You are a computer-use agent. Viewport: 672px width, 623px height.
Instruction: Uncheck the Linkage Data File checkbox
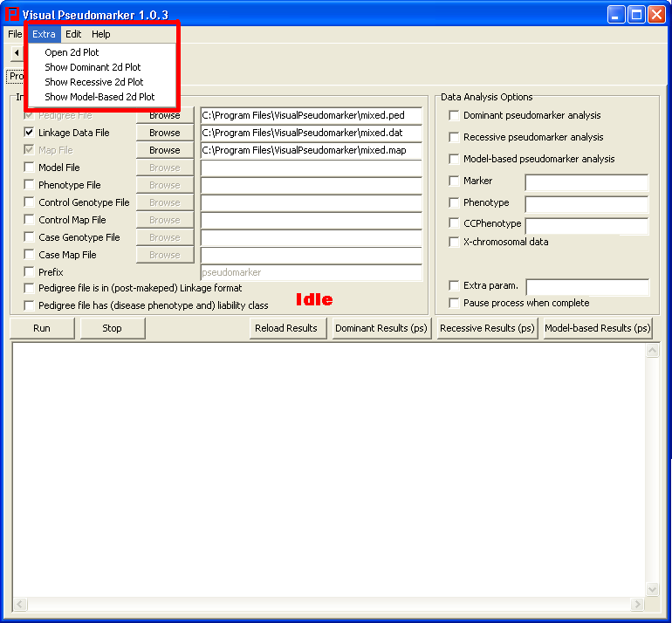coord(29,133)
